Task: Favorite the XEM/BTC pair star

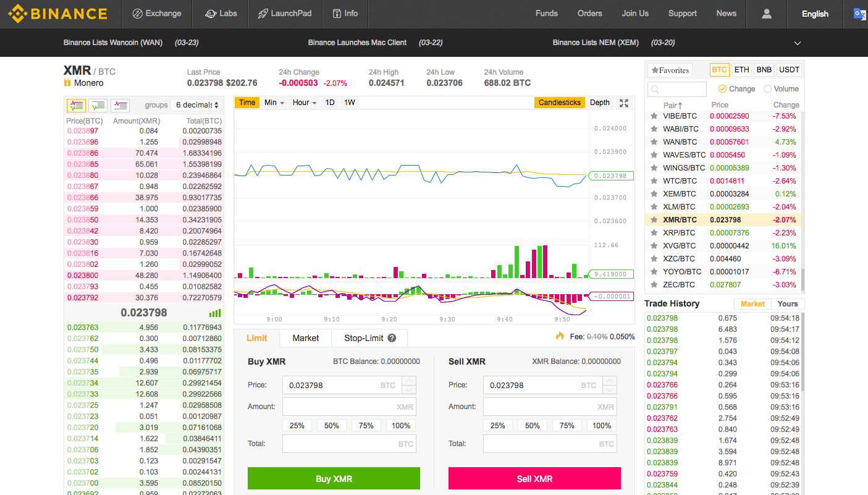Action: (654, 194)
